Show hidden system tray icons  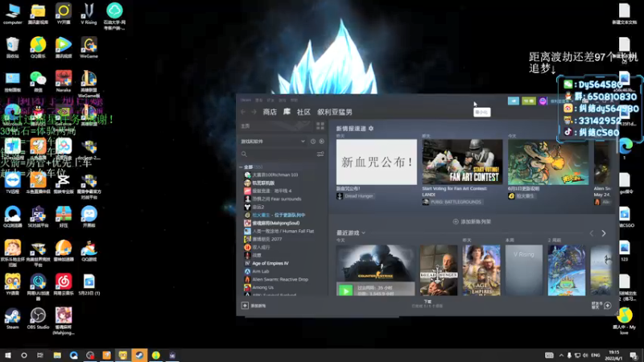click(561, 355)
